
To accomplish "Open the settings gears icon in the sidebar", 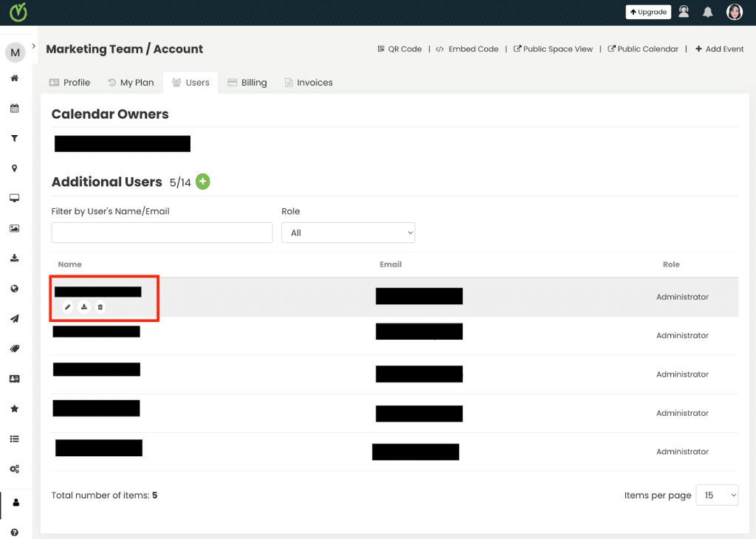I will click(14, 469).
